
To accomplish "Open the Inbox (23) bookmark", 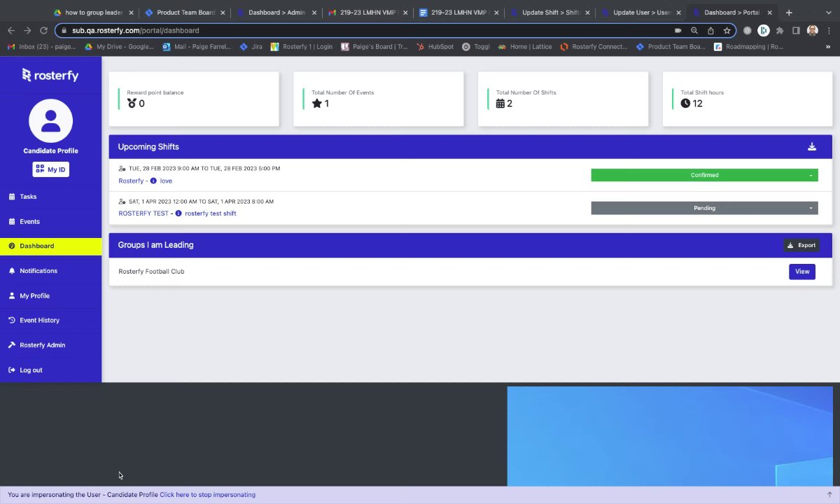I will point(41,47).
